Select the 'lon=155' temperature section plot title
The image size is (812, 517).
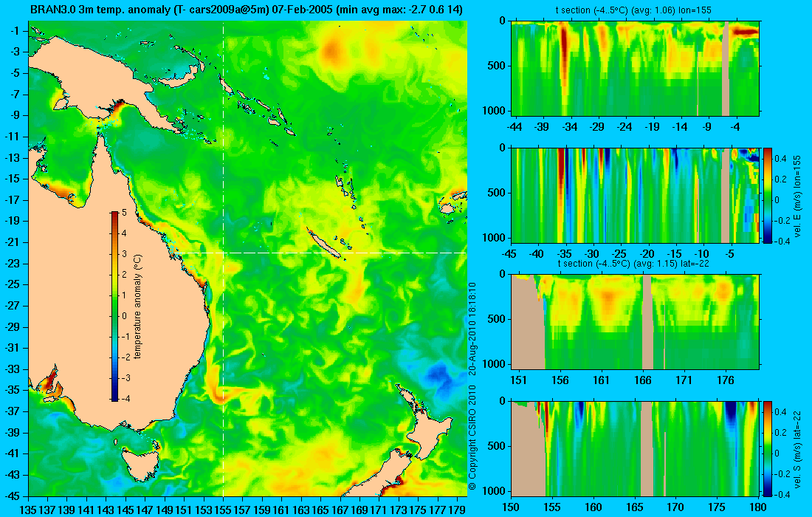[634, 10]
